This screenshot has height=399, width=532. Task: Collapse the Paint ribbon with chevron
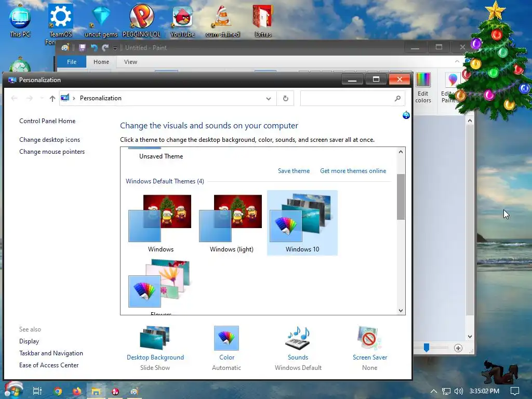pos(457,61)
